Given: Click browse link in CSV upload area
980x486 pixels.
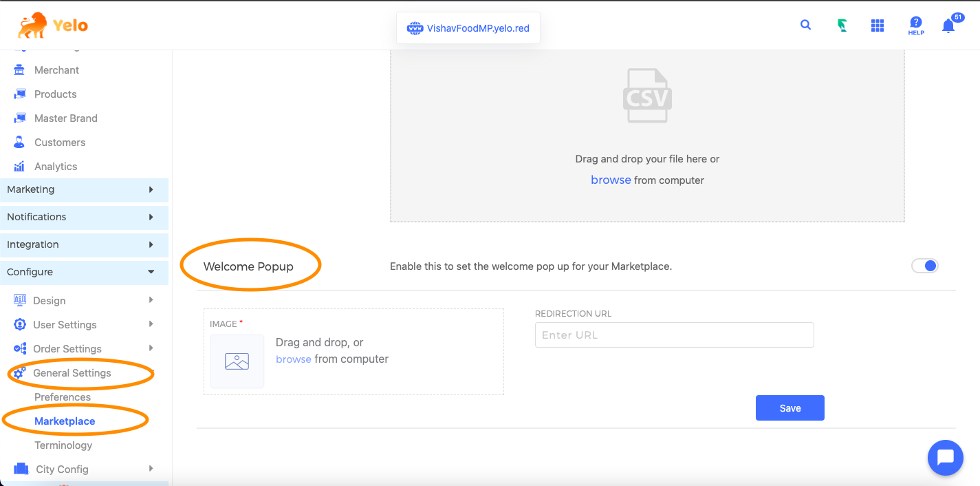Looking at the screenshot, I should [x=611, y=180].
